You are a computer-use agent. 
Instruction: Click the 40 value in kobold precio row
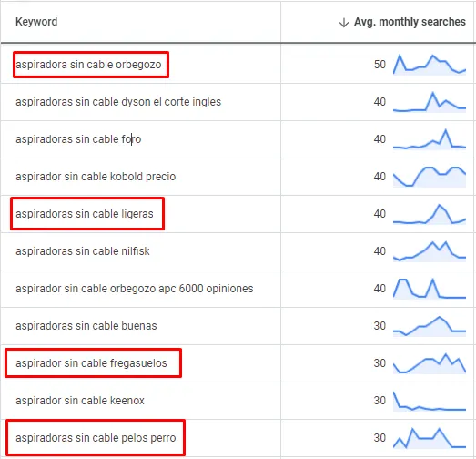click(380, 177)
